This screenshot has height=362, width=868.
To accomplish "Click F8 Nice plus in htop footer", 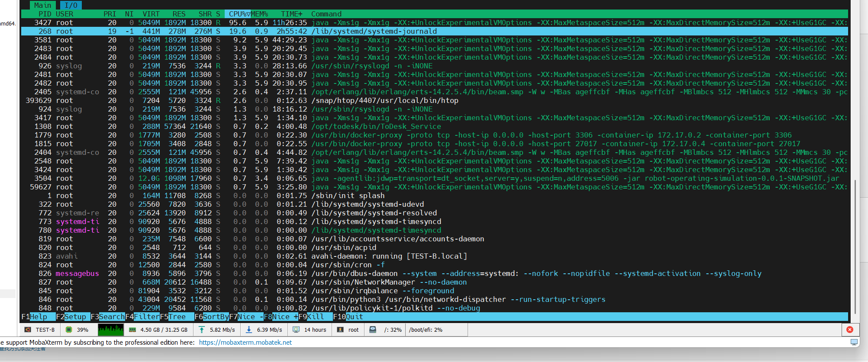I will [x=281, y=317].
